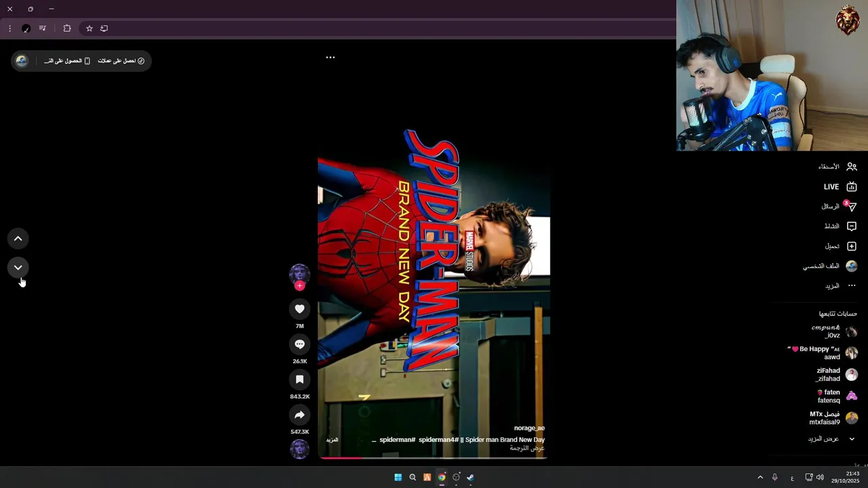This screenshot has height=488, width=868.
Task: Click الحصول على التطبيق get app button
Action: pyautogui.click(x=67, y=61)
